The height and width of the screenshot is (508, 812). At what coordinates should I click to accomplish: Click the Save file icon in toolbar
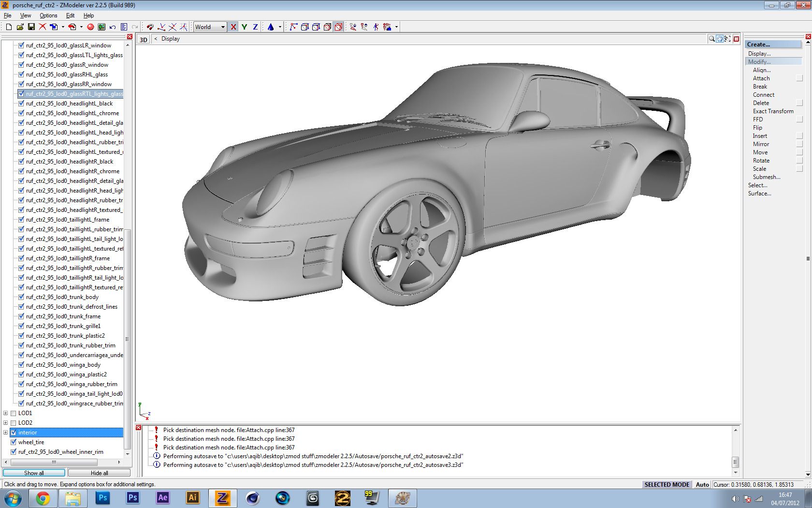tap(31, 27)
